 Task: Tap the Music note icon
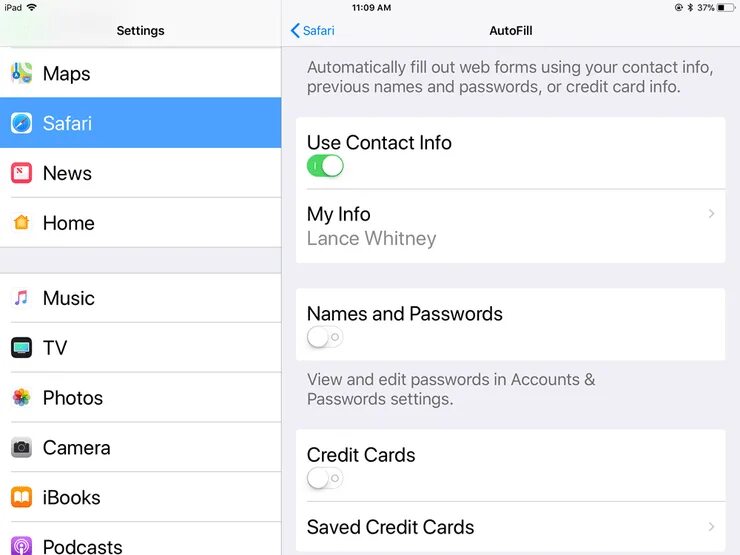pos(21,298)
